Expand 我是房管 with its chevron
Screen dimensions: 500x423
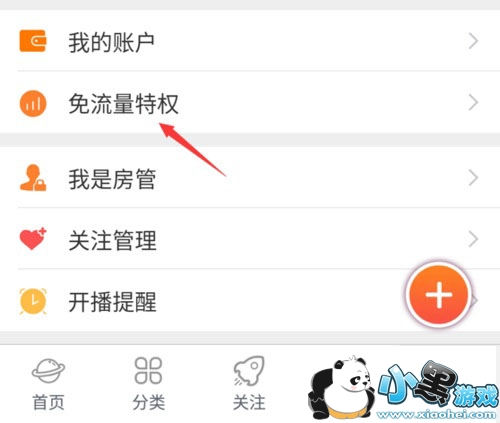473,178
